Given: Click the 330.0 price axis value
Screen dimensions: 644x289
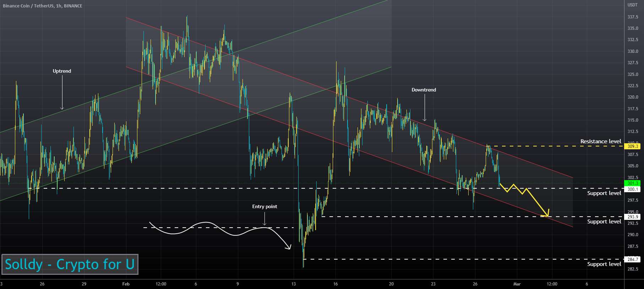Looking at the screenshot, I should [633, 51].
